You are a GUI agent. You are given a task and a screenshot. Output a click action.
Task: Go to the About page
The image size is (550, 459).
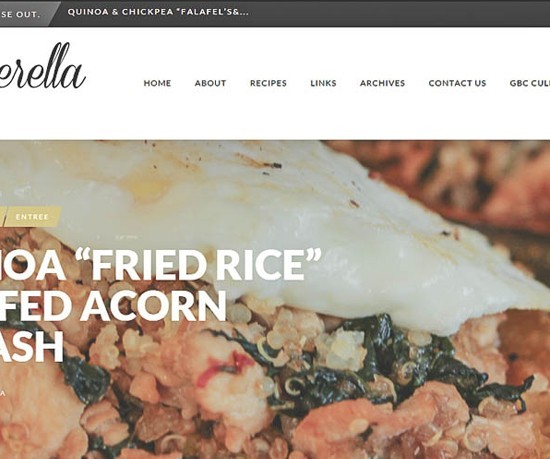(210, 83)
